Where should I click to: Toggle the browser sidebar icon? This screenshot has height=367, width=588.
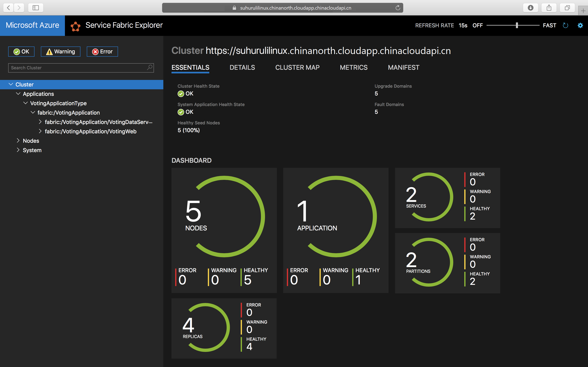coord(36,8)
